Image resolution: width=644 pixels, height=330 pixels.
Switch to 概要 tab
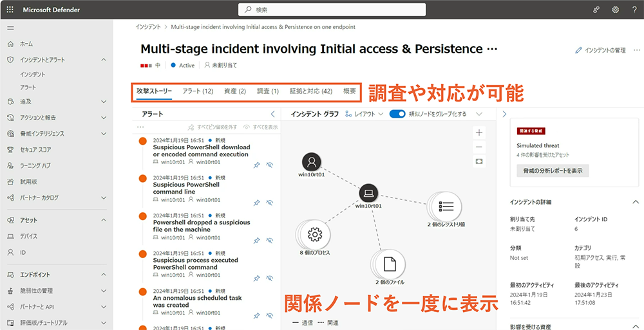[350, 91]
